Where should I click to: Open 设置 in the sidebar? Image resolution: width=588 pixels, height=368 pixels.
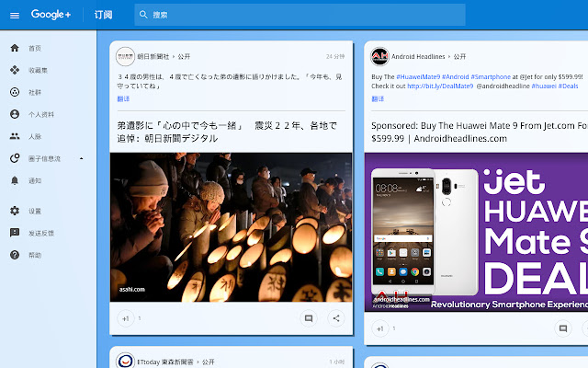point(35,211)
